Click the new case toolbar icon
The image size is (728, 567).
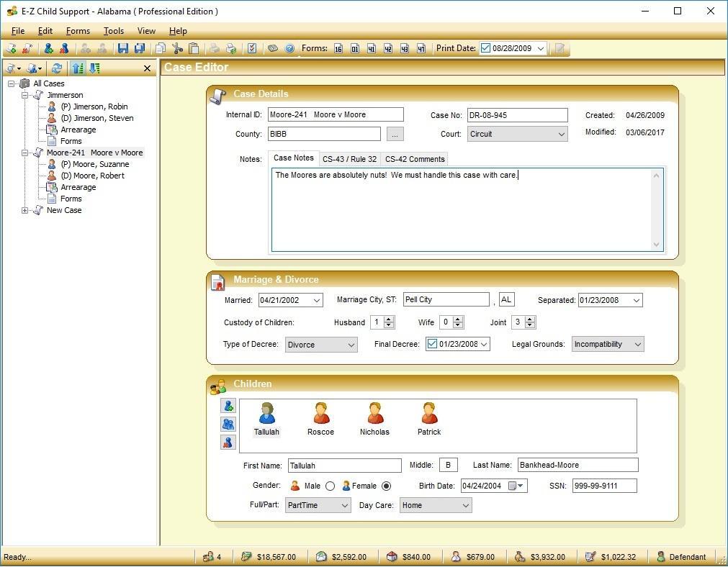point(12,48)
